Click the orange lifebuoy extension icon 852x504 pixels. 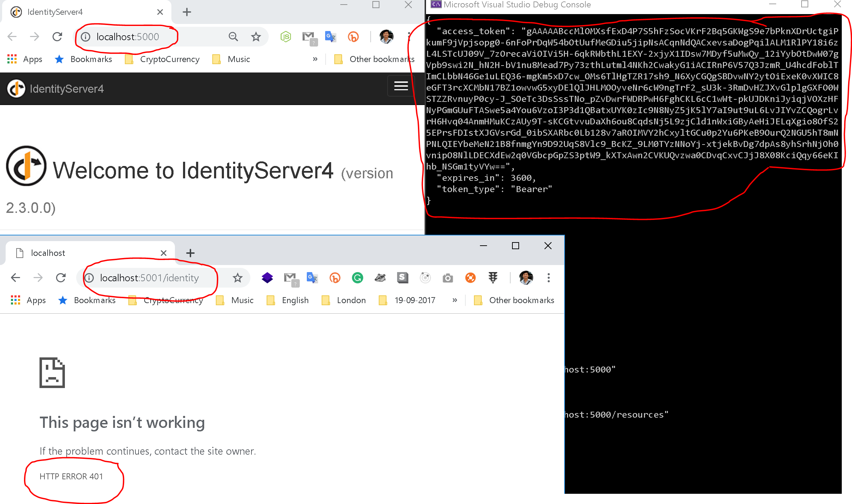470,278
